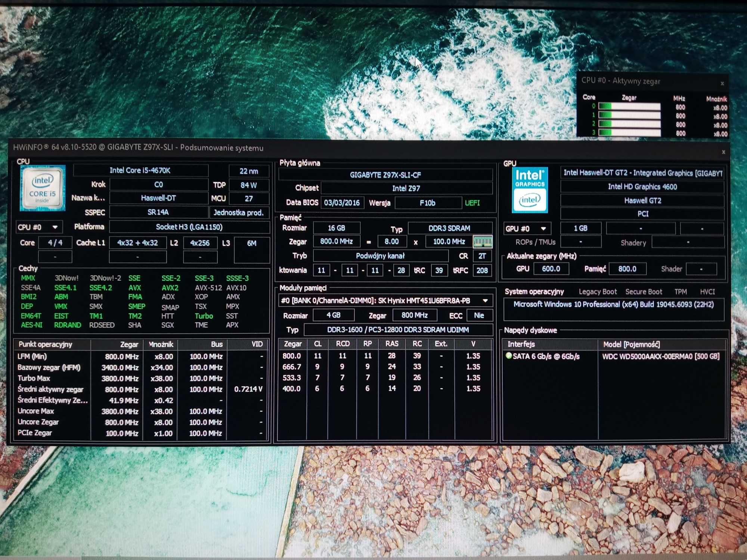Click the Core 3 clock bar
The width and height of the screenshot is (747, 560).
629,133
